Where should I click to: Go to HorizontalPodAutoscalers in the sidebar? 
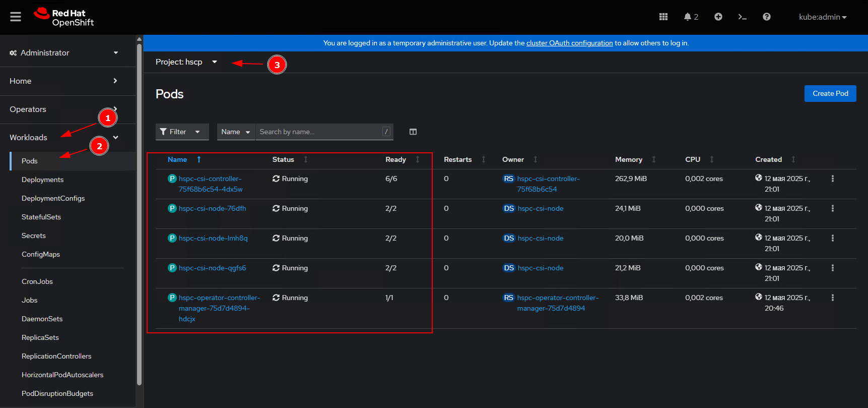[x=62, y=375]
